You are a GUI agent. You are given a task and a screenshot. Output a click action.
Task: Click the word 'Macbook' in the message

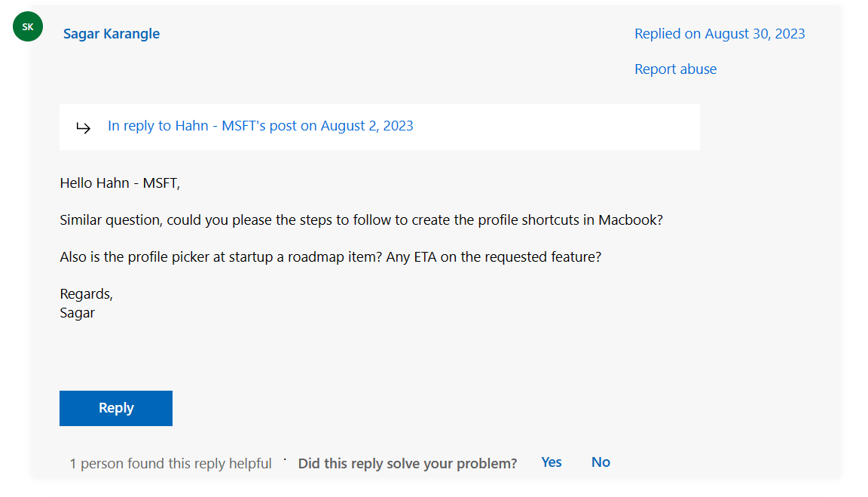(628, 220)
